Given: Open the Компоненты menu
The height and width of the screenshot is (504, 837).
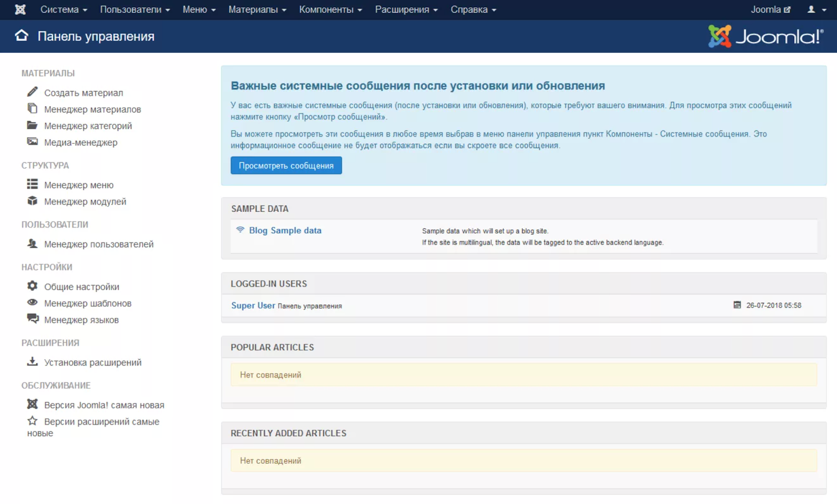Looking at the screenshot, I should 330,9.
